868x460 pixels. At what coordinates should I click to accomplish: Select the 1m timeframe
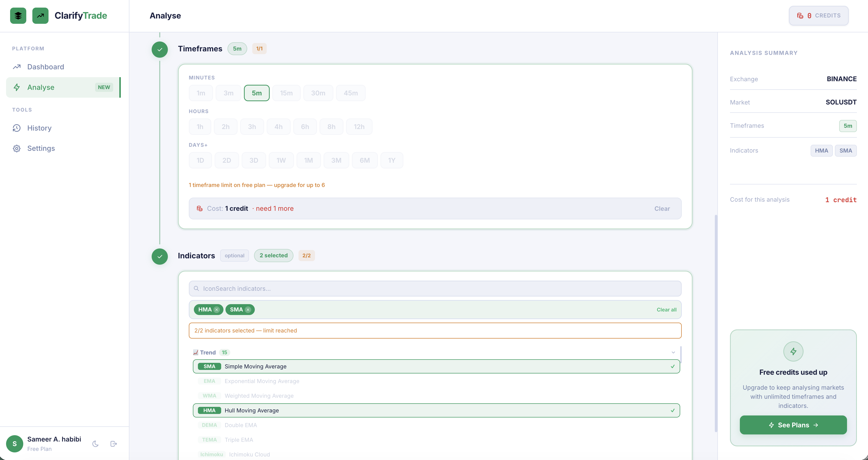coord(201,93)
